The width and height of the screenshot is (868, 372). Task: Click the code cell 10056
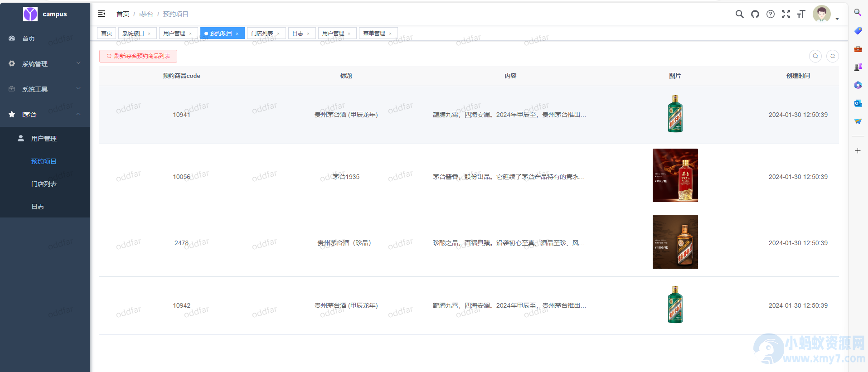coord(181,177)
